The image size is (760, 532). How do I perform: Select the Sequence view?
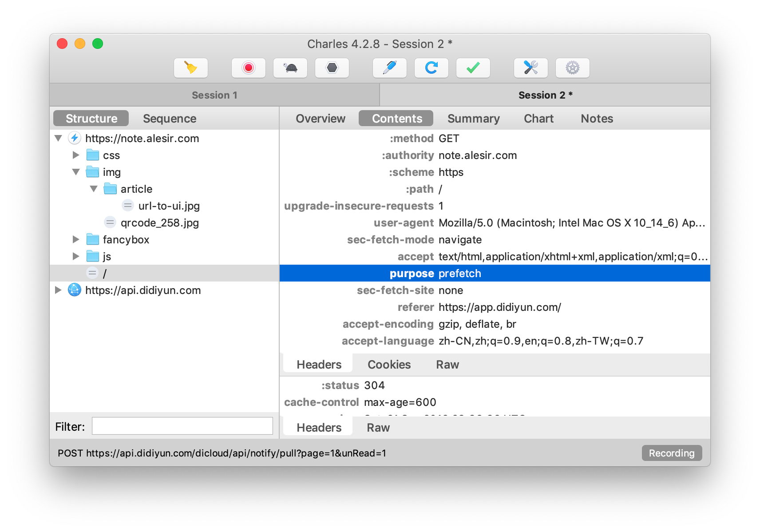(x=170, y=119)
